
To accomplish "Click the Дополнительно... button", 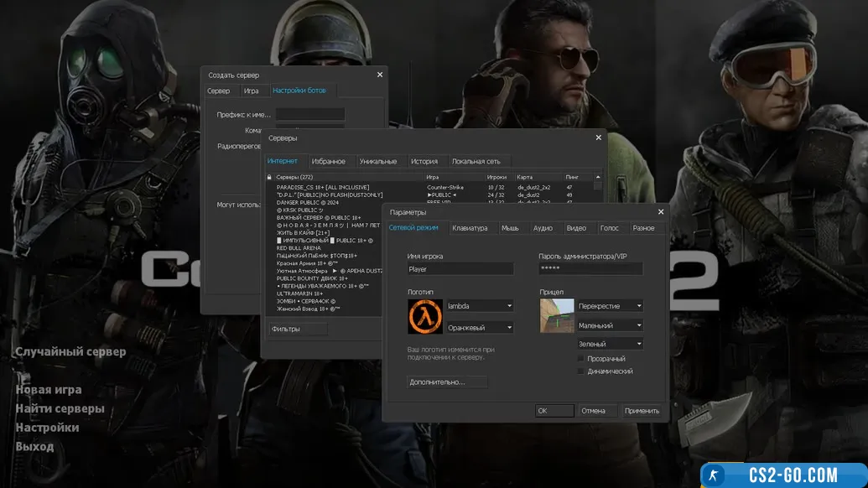I will point(447,382).
